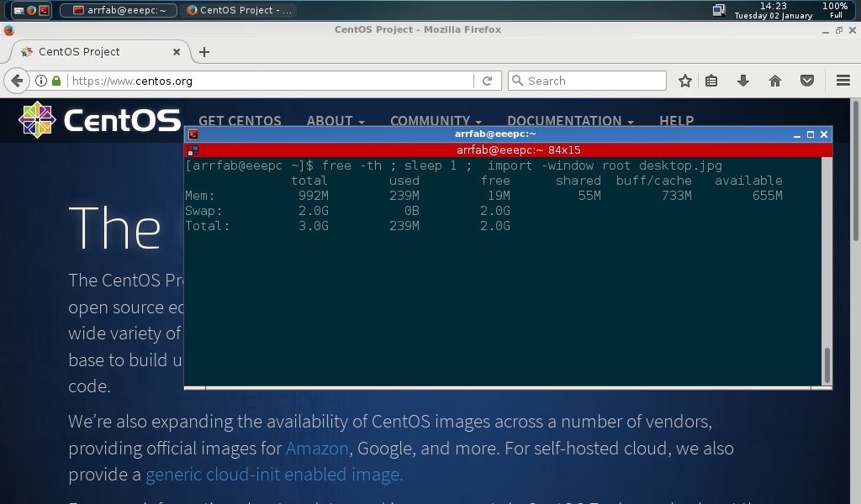Show bookmarks list icon
Screen dimensions: 861x504
coord(711,81)
